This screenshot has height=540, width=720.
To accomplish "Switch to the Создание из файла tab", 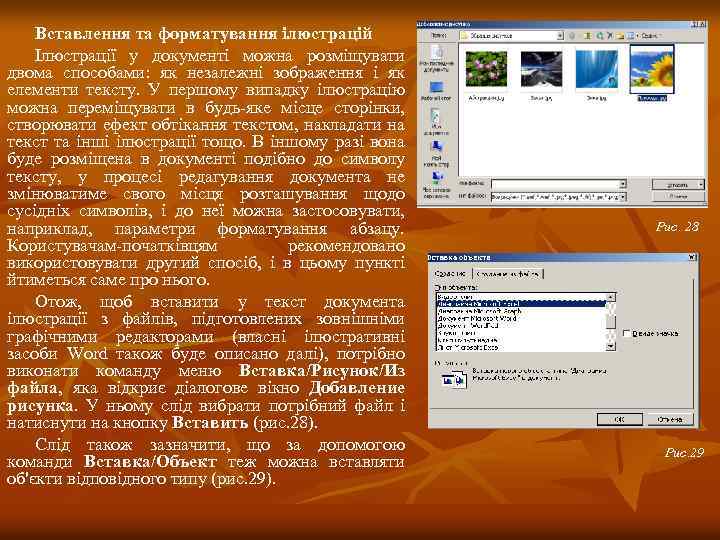I will tap(507, 274).
